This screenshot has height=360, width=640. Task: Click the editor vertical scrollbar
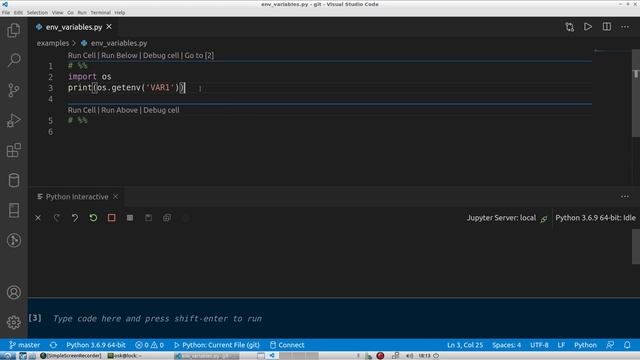(636, 94)
